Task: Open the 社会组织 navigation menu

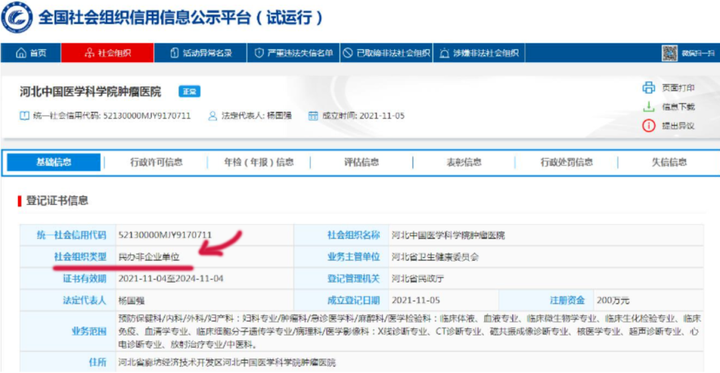Action: pos(107,53)
